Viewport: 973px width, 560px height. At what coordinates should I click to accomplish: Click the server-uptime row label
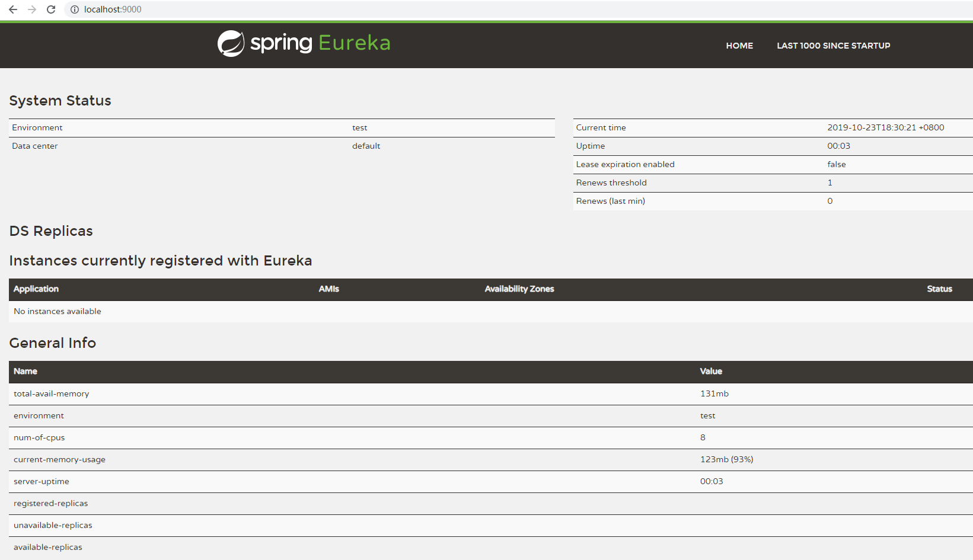pyautogui.click(x=41, y=481)
